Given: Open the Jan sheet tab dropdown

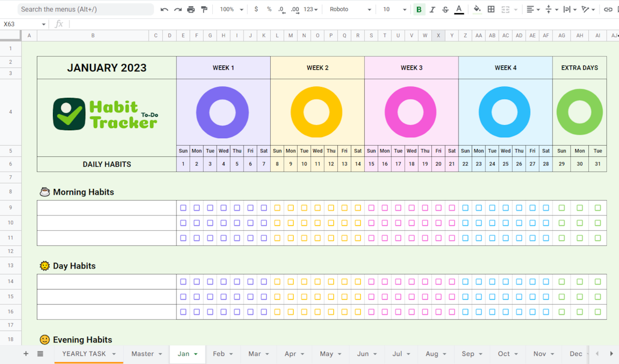Looking at the screenshot, I should point(196,354).
